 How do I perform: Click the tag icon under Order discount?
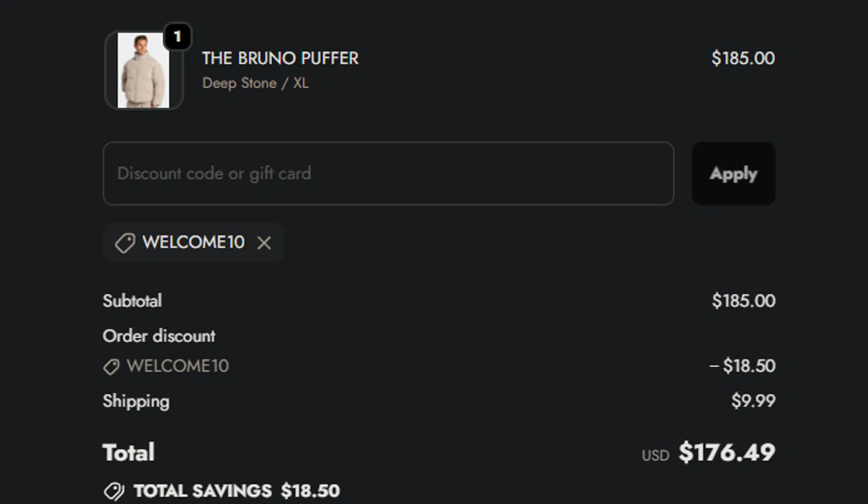[111, 366]
